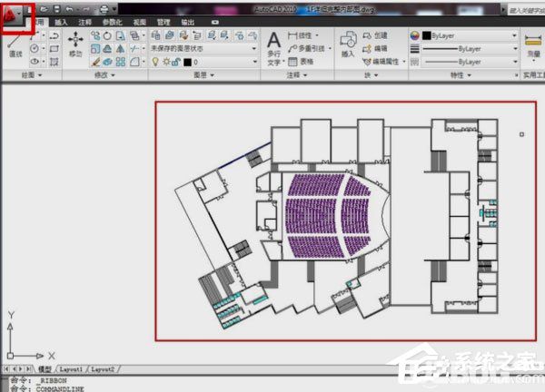Select the 多行文字 (Multiline Text) tool
This screenshot has width=545, height=392.
[274, 48]
